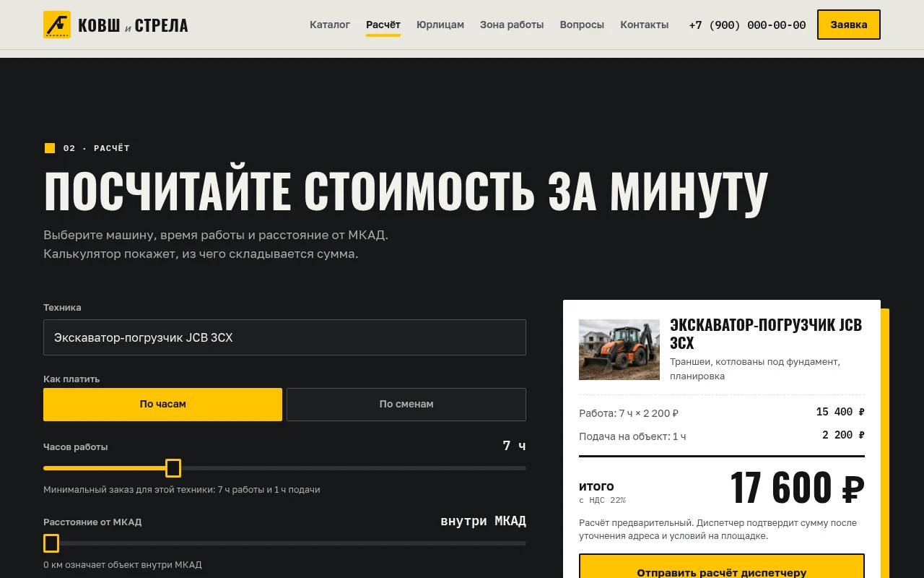Open the Контакты navigation link
Viewport: 924px width, 578px height.
coord(645,25)
